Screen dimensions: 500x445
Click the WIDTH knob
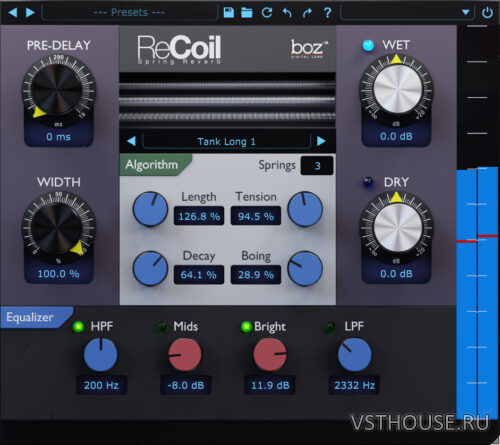(58, 227)
